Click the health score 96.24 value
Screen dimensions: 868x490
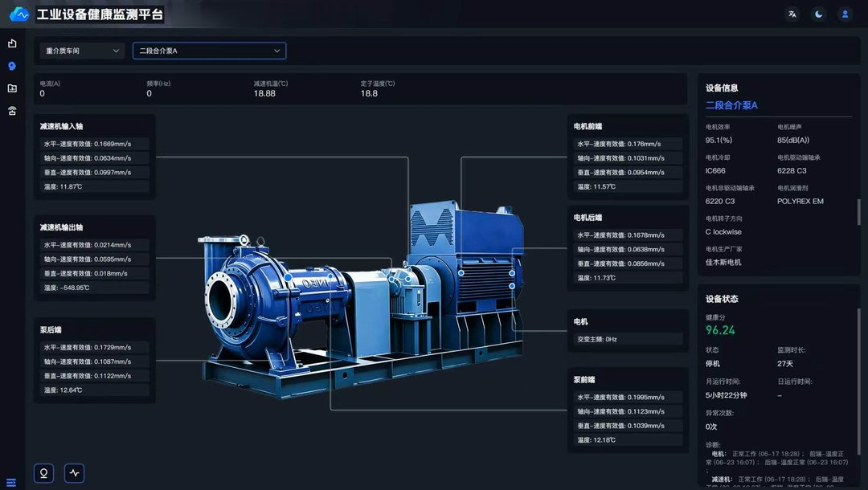[720, 330]
